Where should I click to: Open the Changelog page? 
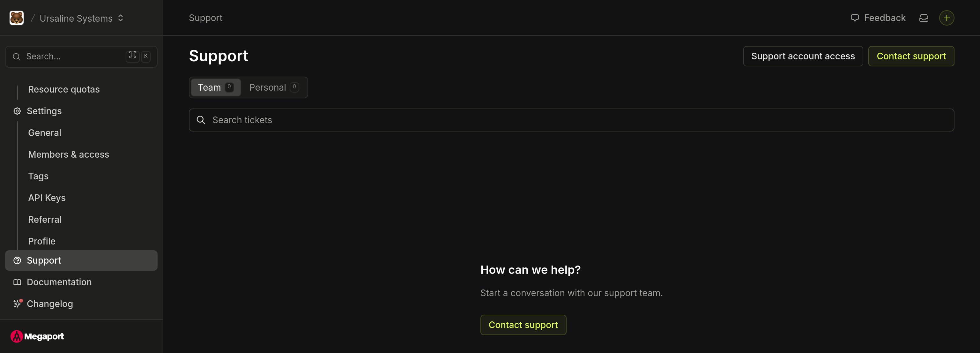pyautogui.click(x=49, y=304)
